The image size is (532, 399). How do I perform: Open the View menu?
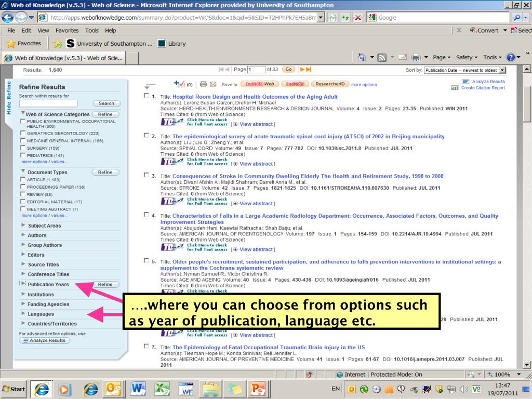[44, 31]
